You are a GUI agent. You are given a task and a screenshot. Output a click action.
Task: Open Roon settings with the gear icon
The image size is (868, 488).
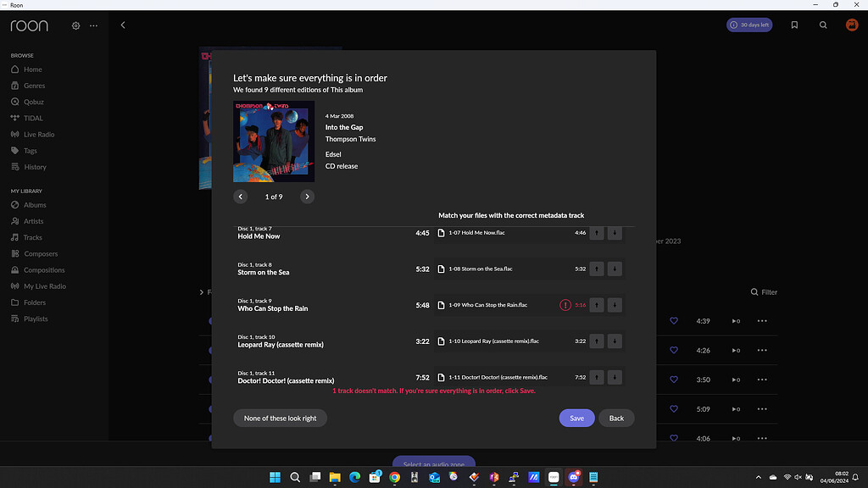[75, 25]
